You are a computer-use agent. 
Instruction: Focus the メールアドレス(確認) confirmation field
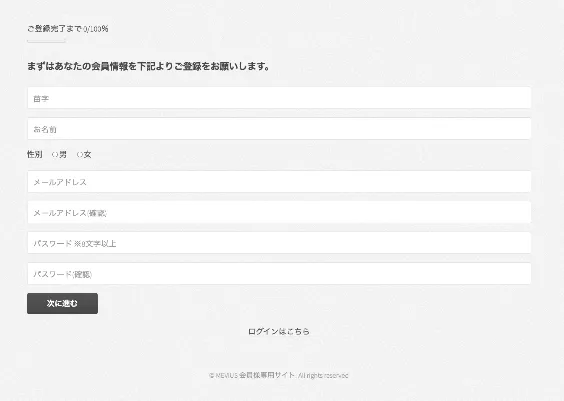(x=279, y=212)
